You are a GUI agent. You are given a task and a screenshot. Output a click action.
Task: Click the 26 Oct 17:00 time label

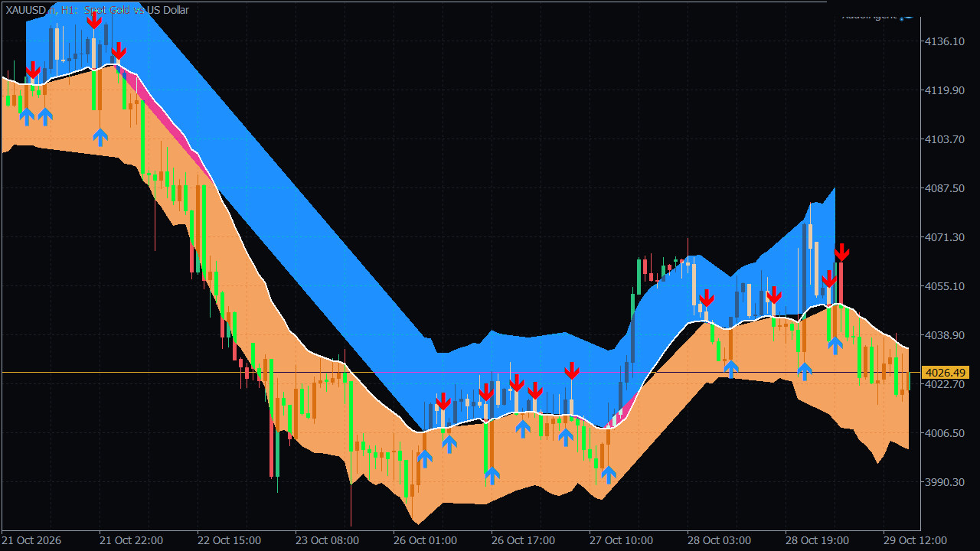[523, 540]
